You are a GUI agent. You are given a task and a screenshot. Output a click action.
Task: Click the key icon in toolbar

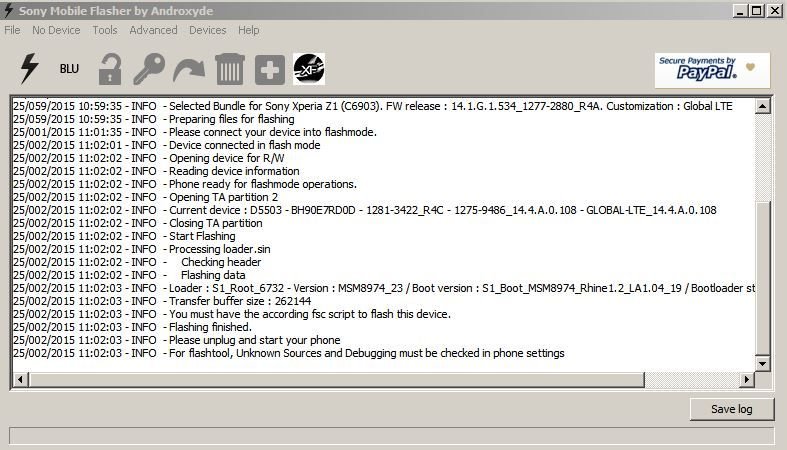[x=149, y=69]
